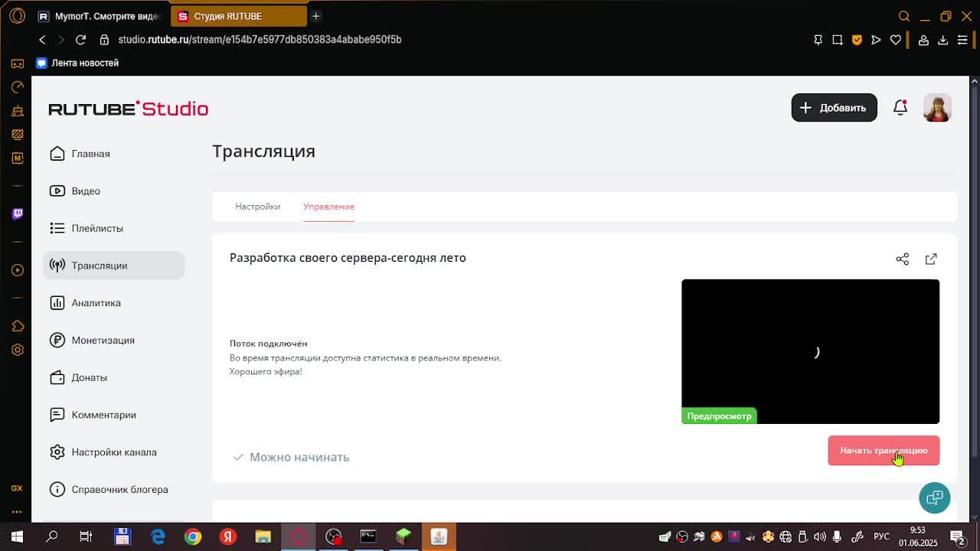Viewport: 980px width, 551px height.
Task: Open the support chat bubble
Action: [935, 498]
